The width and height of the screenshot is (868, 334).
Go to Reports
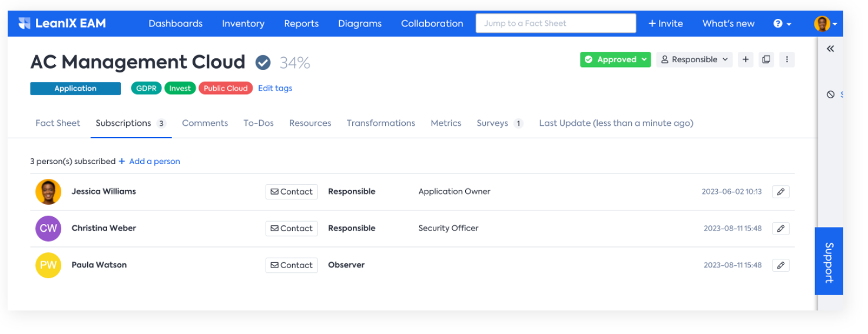[x=301, y=24]
